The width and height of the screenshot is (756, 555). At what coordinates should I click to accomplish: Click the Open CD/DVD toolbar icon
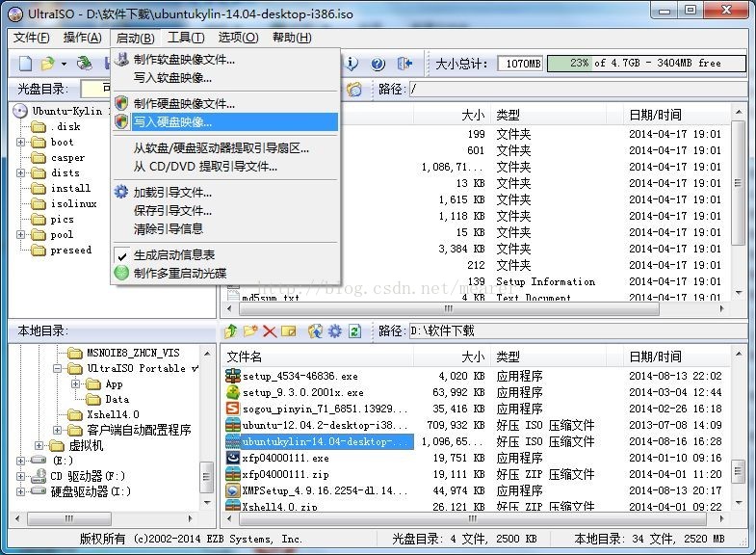click(x=85, y=64)
